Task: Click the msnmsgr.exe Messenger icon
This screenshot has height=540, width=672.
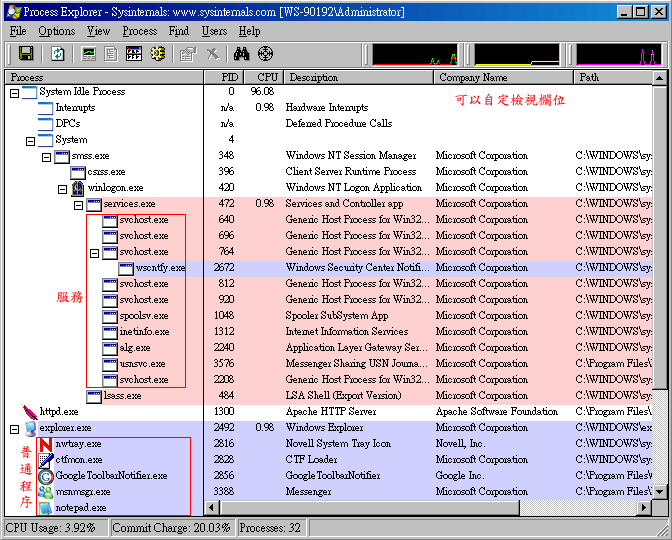Action: coord(45,492)
